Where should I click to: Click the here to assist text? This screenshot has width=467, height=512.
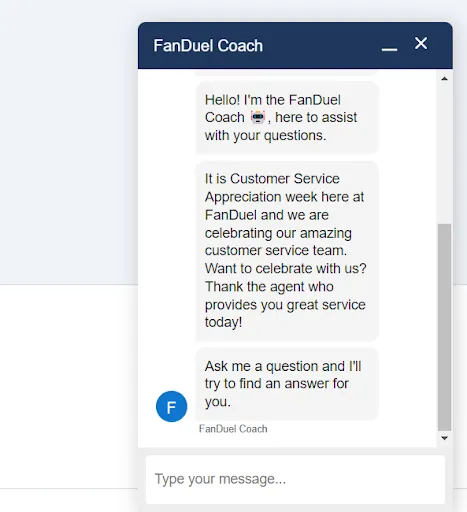point(316,117)
